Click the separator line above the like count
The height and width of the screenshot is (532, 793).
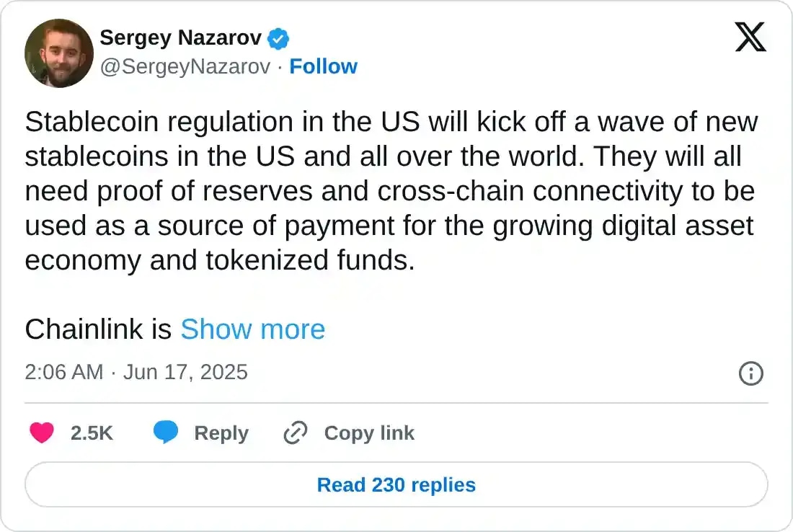pyautogui.click(x=396, y=403)
